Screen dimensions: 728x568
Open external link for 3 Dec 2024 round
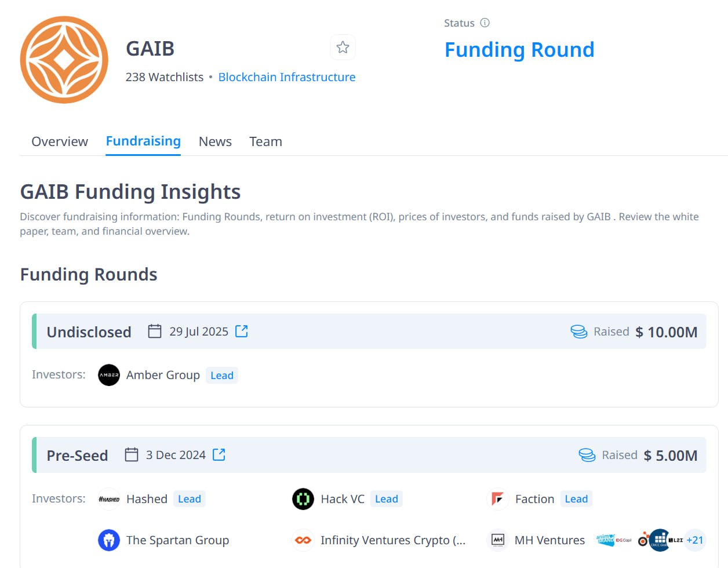219,455
